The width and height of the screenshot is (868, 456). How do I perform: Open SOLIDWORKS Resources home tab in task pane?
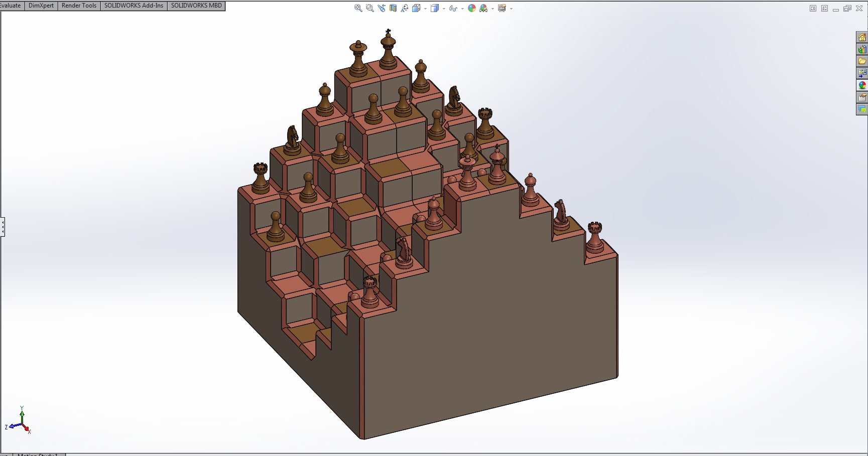tap(862, 38)
